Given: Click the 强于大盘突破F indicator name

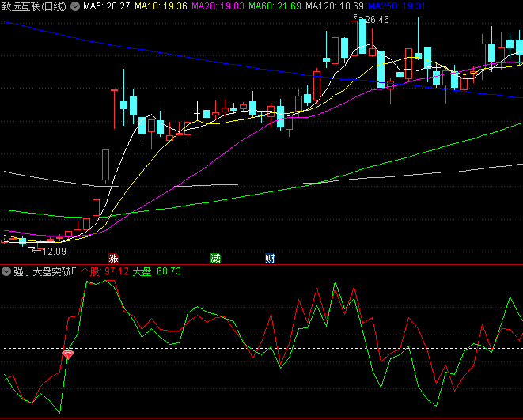Looking at the screenshot, I should pos(45,271).
